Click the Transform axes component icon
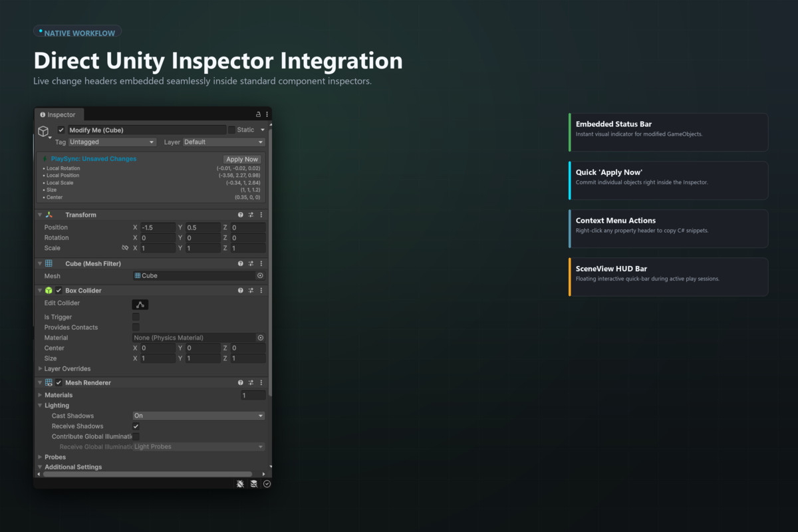 tap(49, 215)
